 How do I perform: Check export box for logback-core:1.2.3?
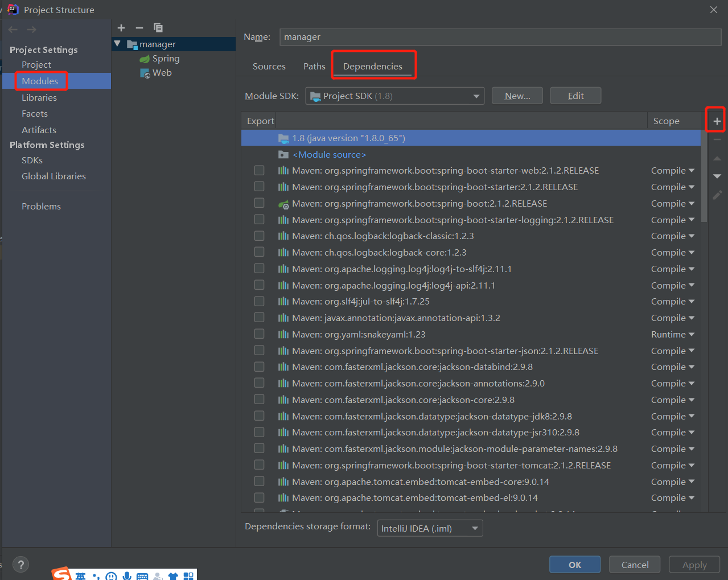click(x=259, y=252)
